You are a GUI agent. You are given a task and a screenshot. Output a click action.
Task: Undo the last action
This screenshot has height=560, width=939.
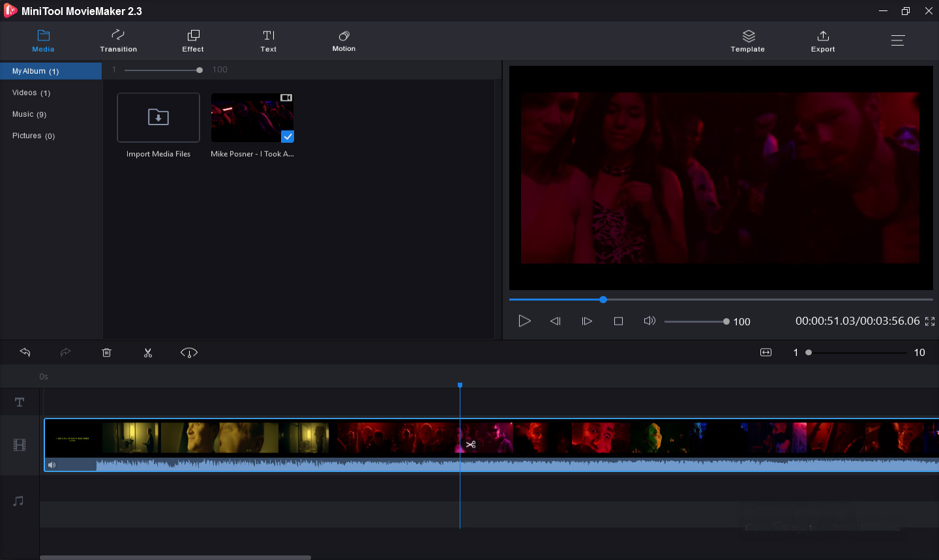(25, 352)
